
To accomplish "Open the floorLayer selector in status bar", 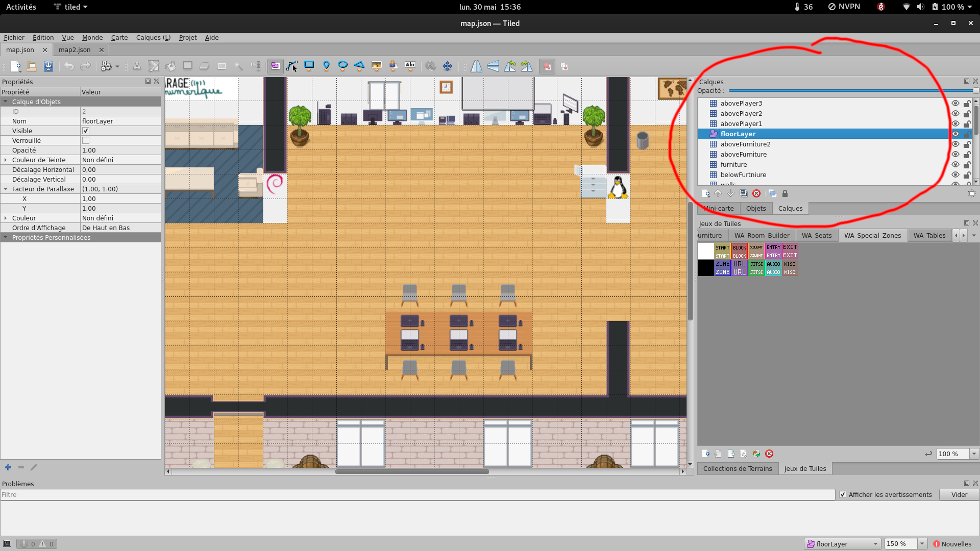I will [x=843, y=544].
